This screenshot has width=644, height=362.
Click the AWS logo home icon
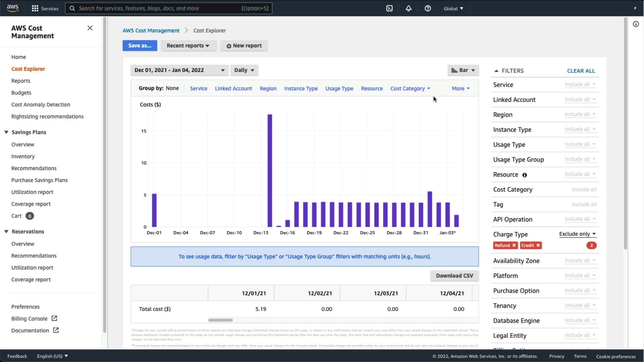(x=13, y=8)
